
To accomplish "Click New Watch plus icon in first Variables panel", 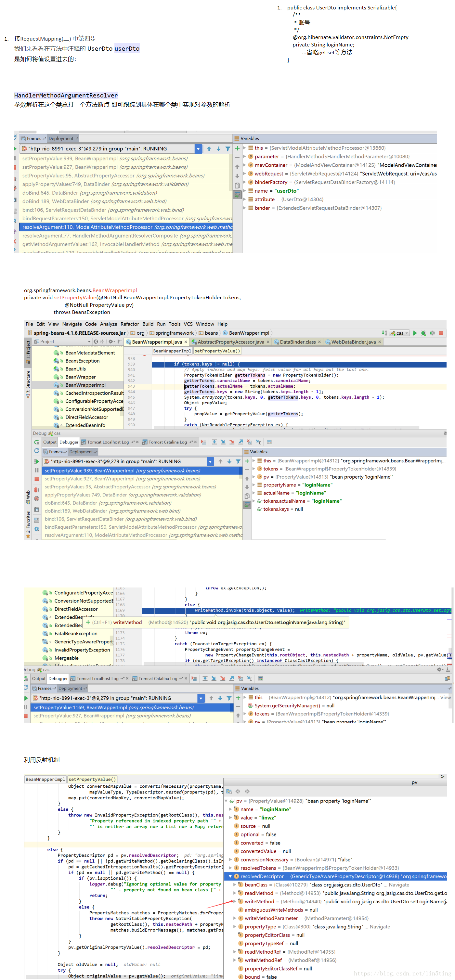I will pos(237,148).
